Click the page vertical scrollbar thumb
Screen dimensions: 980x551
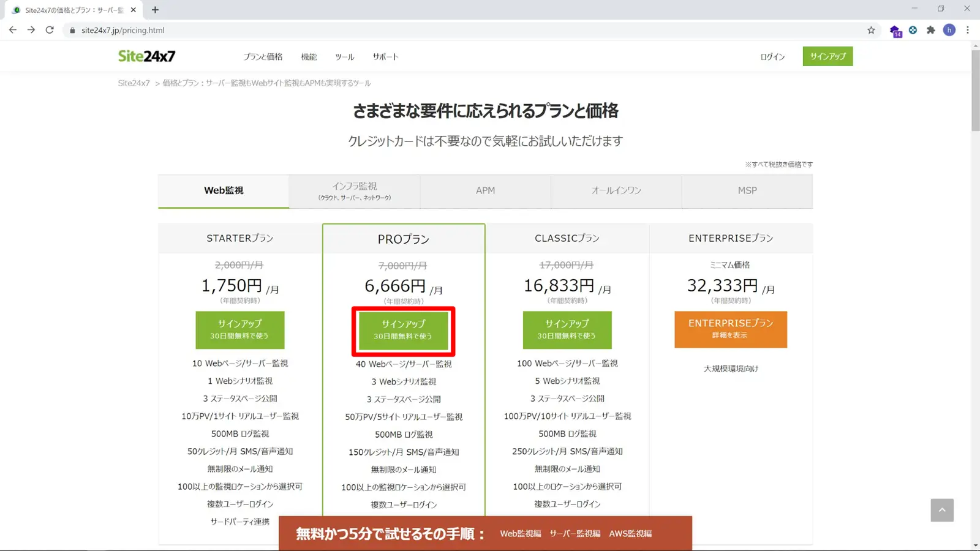[975, 91]
